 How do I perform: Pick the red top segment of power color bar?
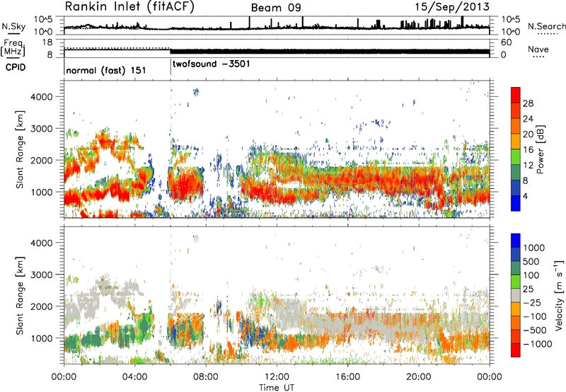pyautogui.click(x=516, y=96)
